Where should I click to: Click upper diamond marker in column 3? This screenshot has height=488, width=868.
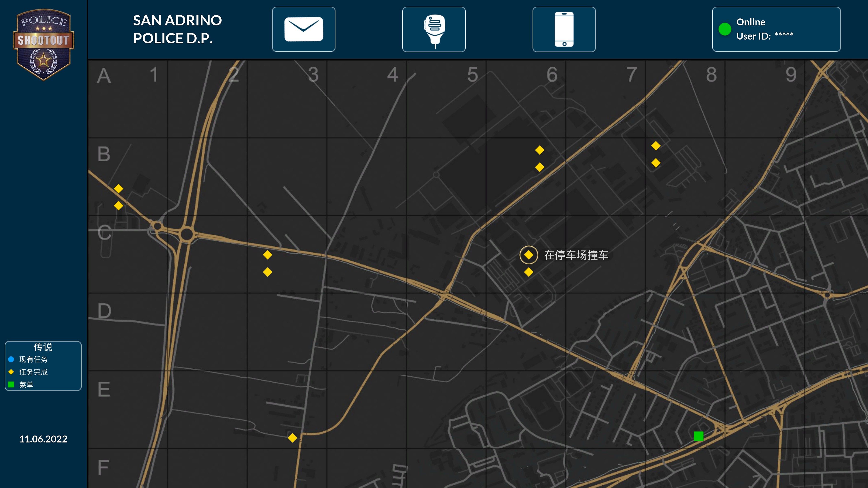coord(268,255)
